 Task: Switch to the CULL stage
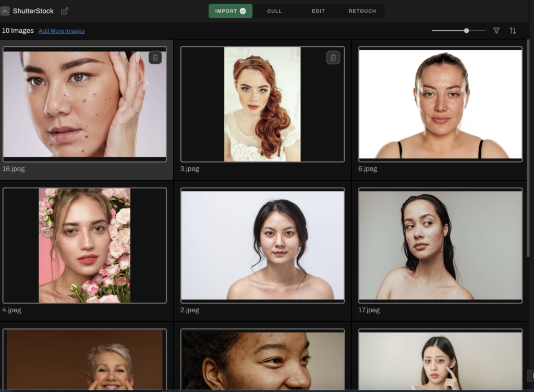(274, 10)
